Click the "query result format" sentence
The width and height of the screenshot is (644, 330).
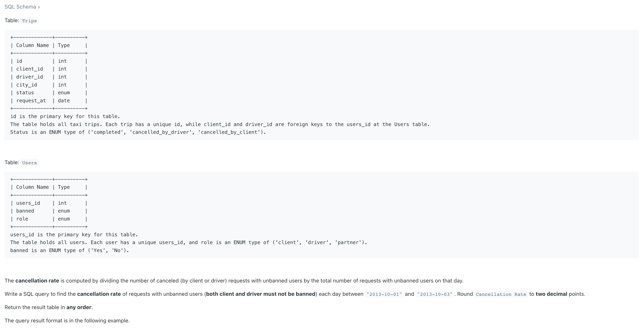coord(67,320)
